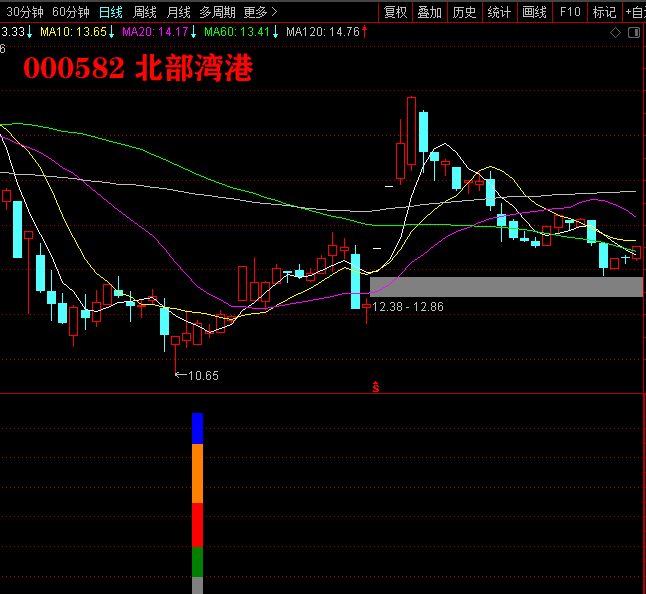Expand the 更多 period options
This screenshot has width=646, height=594.
260,12
